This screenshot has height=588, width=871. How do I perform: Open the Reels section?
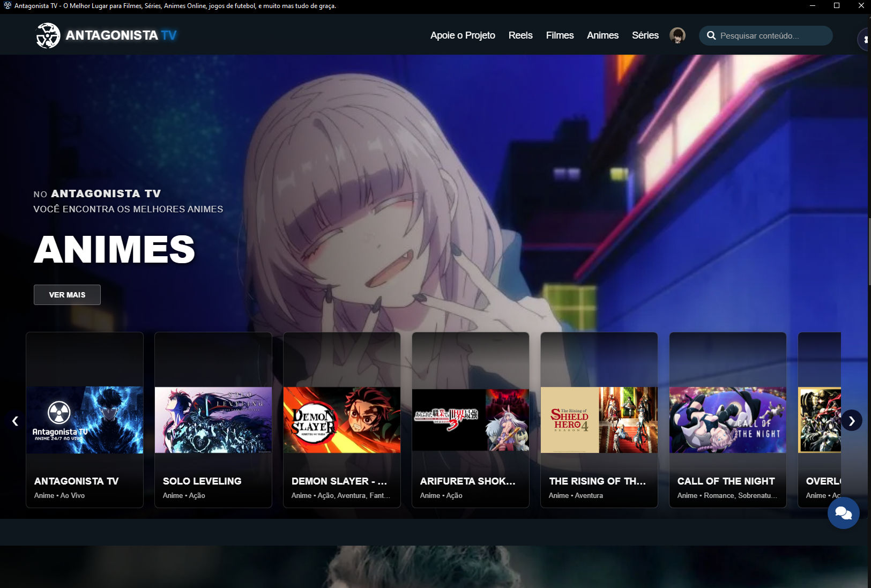pyautogui.click(x=520, y=35)
